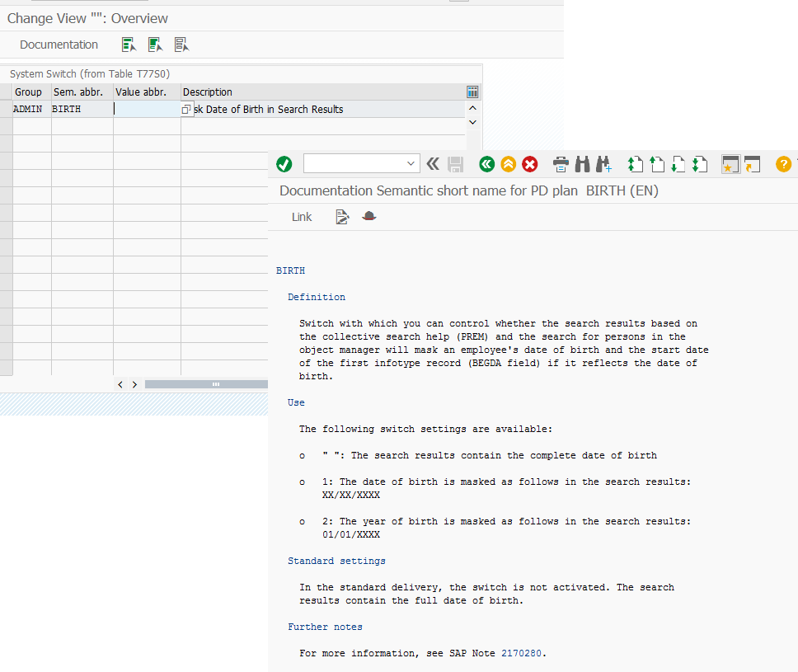798x672 pixels.
Task: Click the horizontal scrollbar thumb
Action: [206, 384]
